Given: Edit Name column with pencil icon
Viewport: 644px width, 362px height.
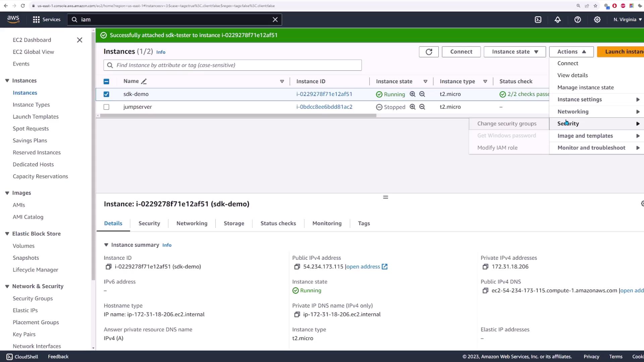Looking at the screenshot, I should click(x=144, y=81).
